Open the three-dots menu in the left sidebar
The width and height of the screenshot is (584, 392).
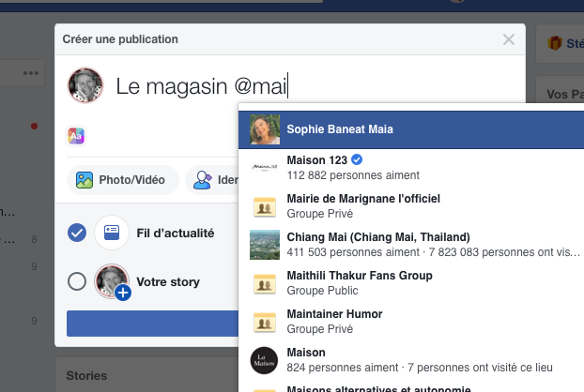click(31, 73)
